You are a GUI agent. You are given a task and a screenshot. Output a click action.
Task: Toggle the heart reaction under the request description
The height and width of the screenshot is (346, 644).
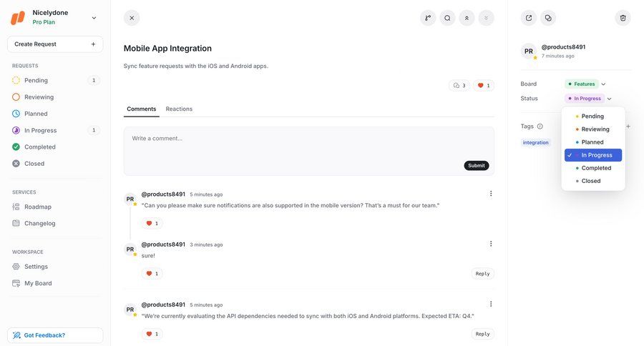484,86
